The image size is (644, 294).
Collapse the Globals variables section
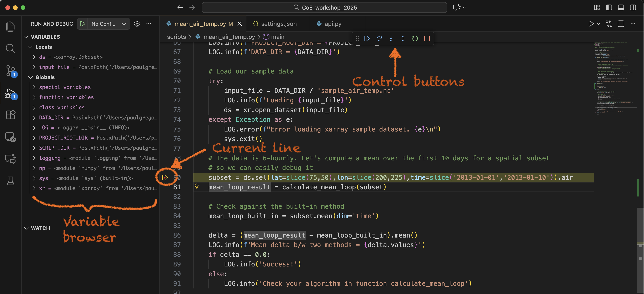30,77
